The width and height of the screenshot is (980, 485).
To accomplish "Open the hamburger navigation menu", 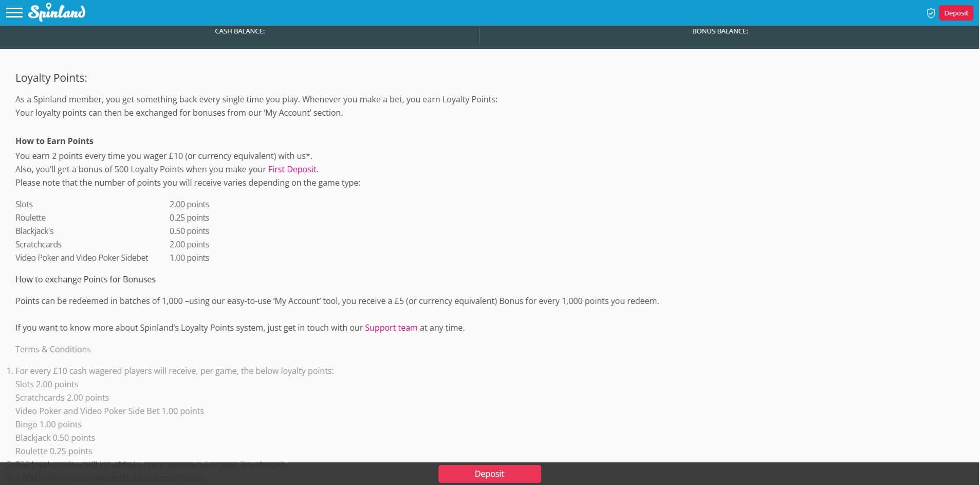I will pos(14,13).
